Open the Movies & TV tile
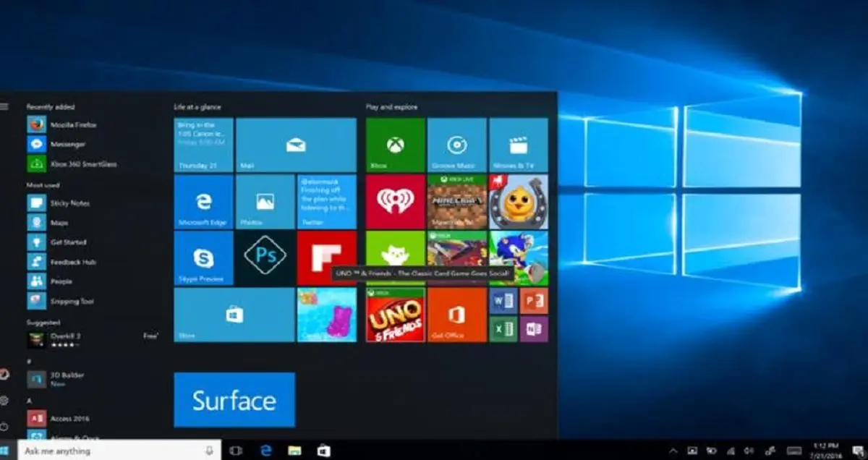The image size is (868, 460). tap(518, 145)
